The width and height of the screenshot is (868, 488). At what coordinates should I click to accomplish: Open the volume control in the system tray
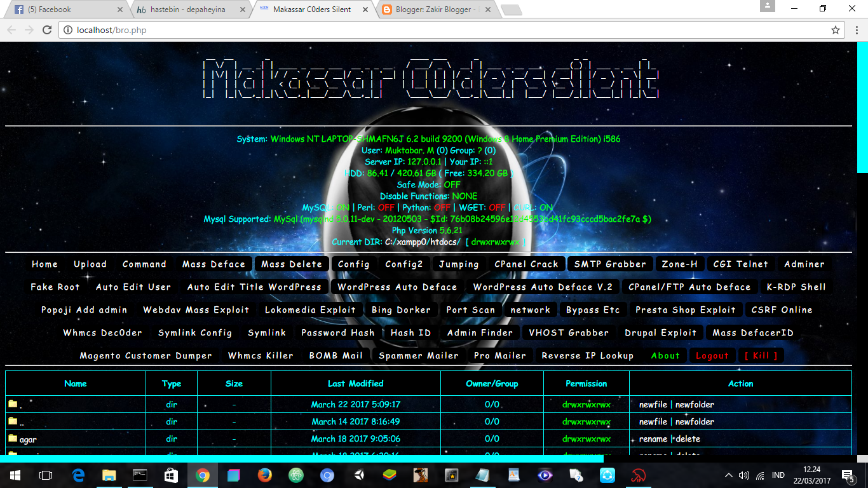pos(744,475)
